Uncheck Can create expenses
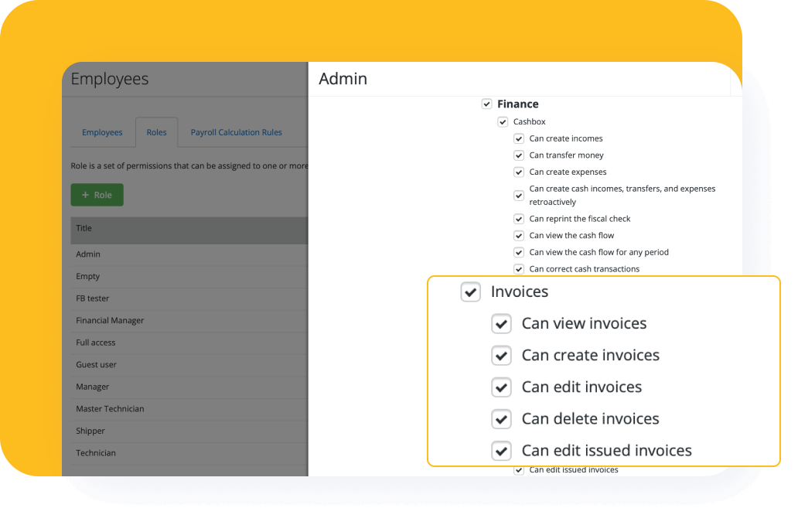Viewport: 798px width, 532px height. 519,172
